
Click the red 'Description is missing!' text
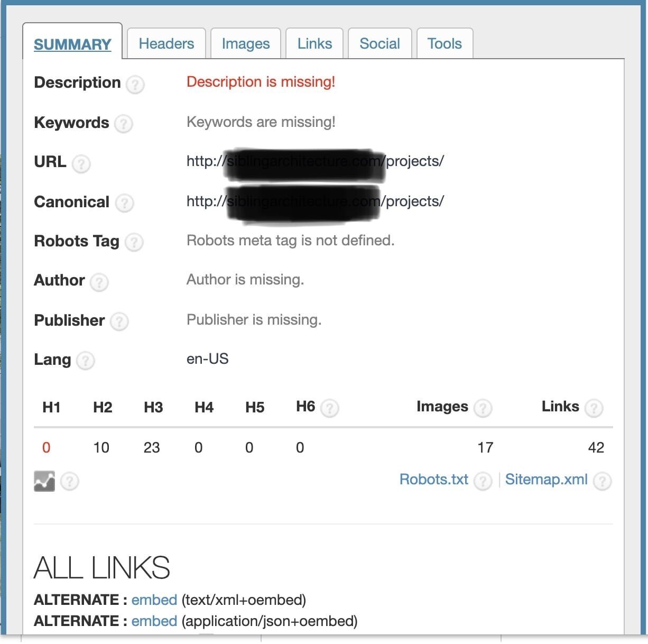click(261, 82)
